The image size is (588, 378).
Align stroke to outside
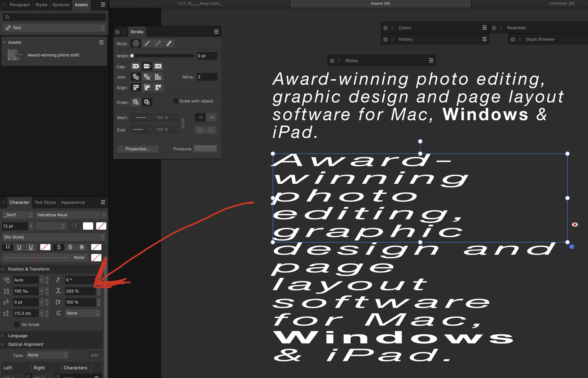(158, 88)
